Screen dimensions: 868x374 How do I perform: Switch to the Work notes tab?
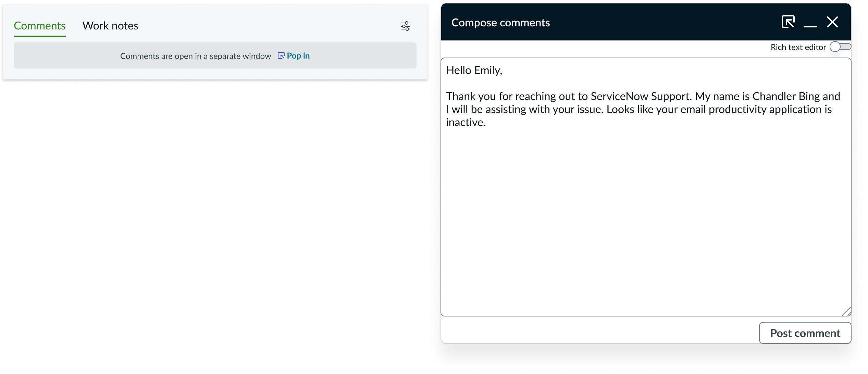coord(110,25)
